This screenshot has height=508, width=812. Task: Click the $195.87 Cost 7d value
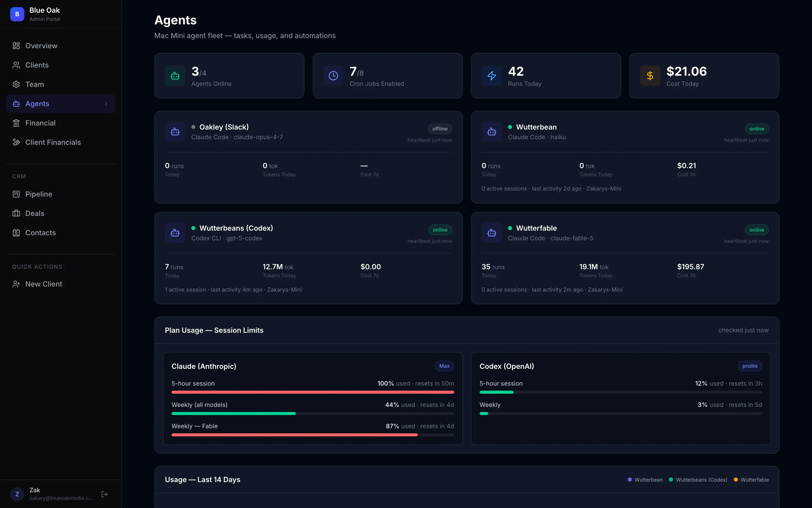[690, 267]
